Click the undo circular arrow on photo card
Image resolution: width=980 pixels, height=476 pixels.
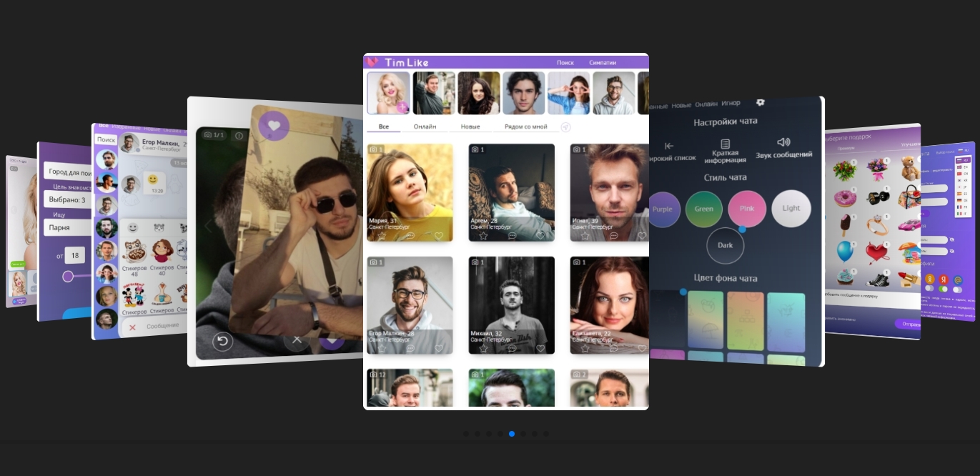click(x=222, y=341)
